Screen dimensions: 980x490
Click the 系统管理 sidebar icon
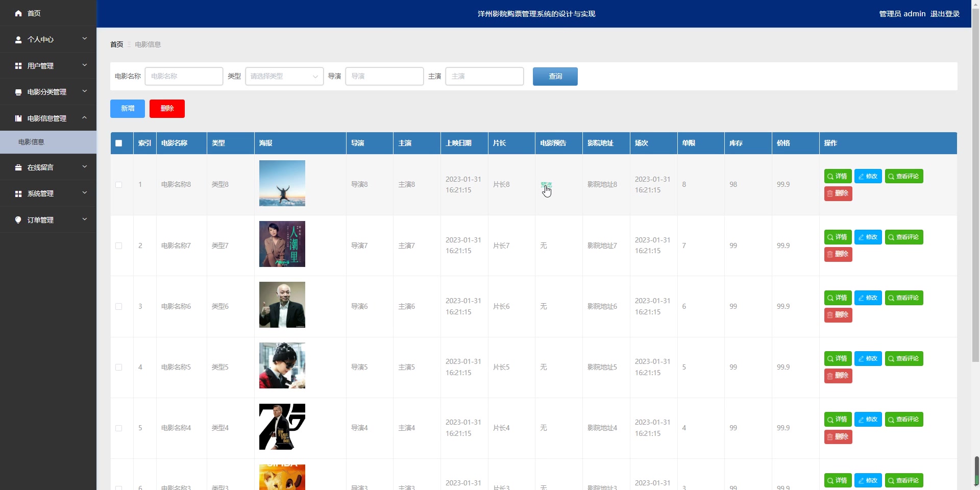pos(18,193)
